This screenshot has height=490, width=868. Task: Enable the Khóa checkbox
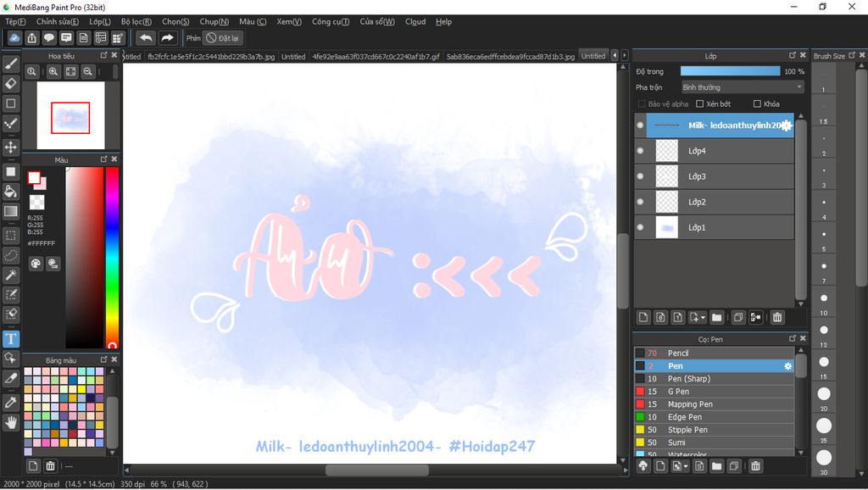point(757,104)
